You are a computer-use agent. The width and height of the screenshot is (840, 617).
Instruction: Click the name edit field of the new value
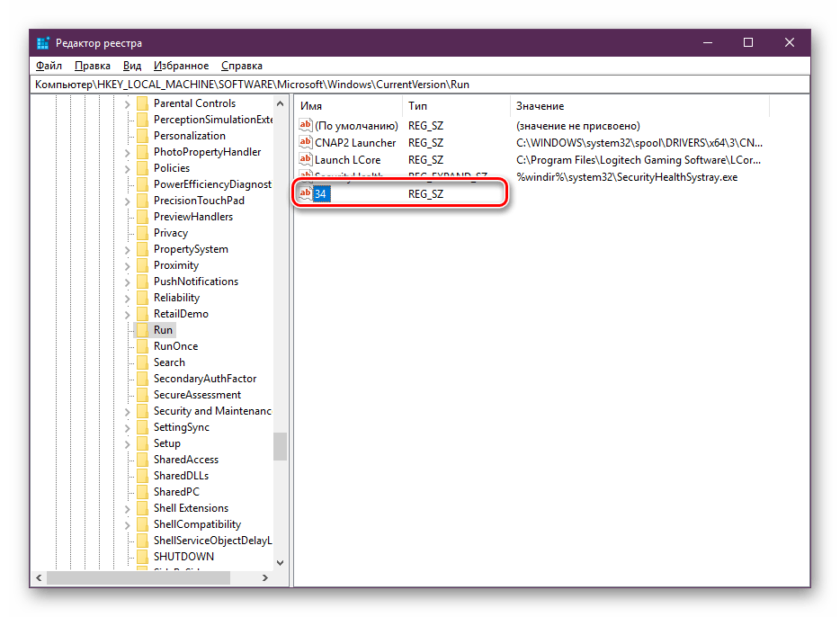click(x=321, y=194)
